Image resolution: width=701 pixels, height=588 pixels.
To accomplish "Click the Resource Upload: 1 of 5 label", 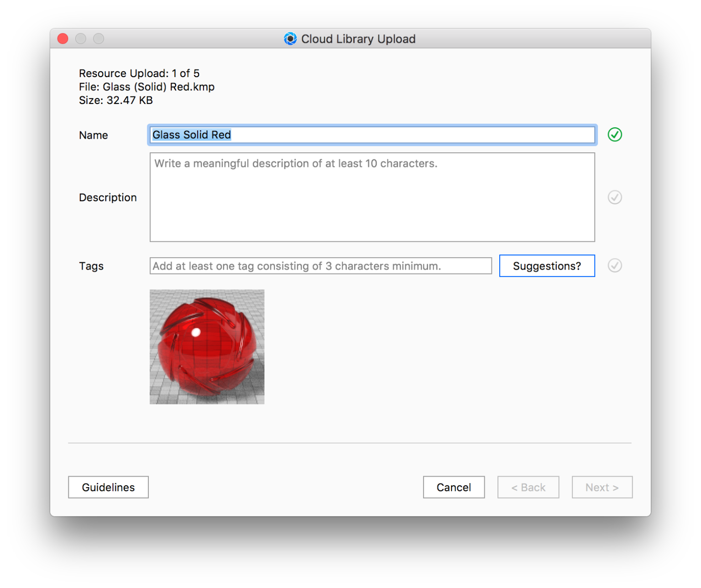I will pyautogui.click(x=139, y=73).
